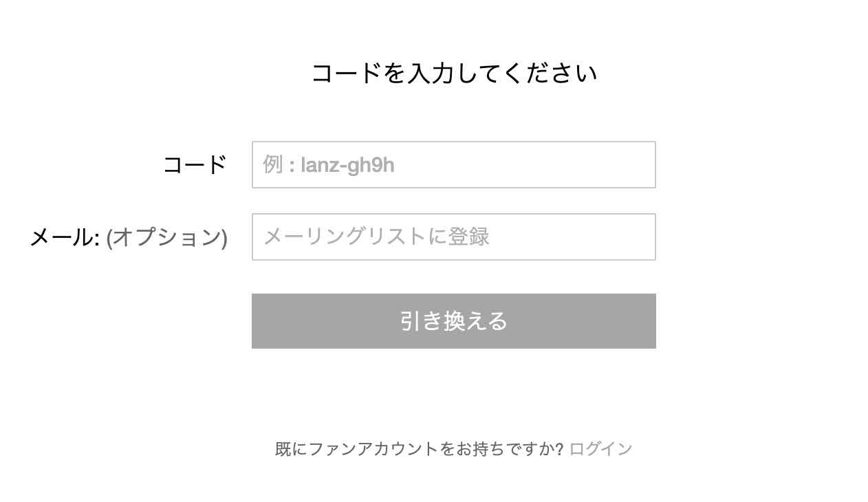
Task: Click the 引き換える text on the button
Action: pos(453,321)
